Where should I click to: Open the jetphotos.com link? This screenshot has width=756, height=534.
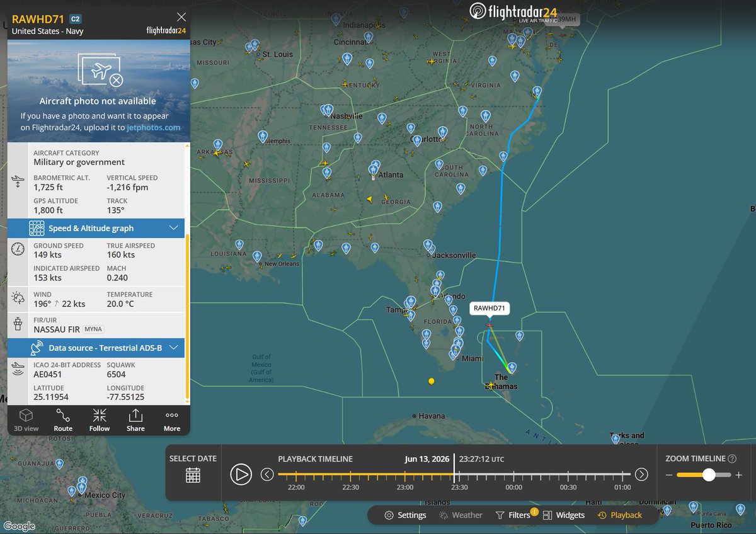154,127
